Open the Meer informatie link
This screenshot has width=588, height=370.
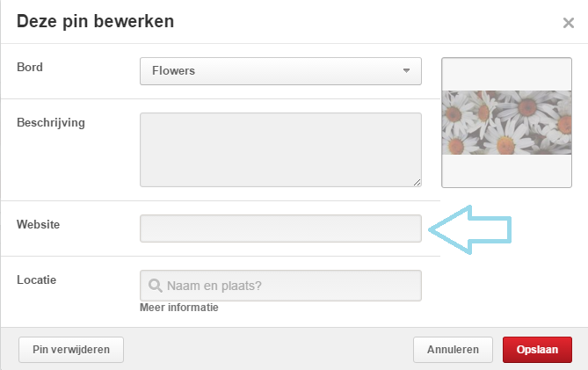[x=179, y=308]
